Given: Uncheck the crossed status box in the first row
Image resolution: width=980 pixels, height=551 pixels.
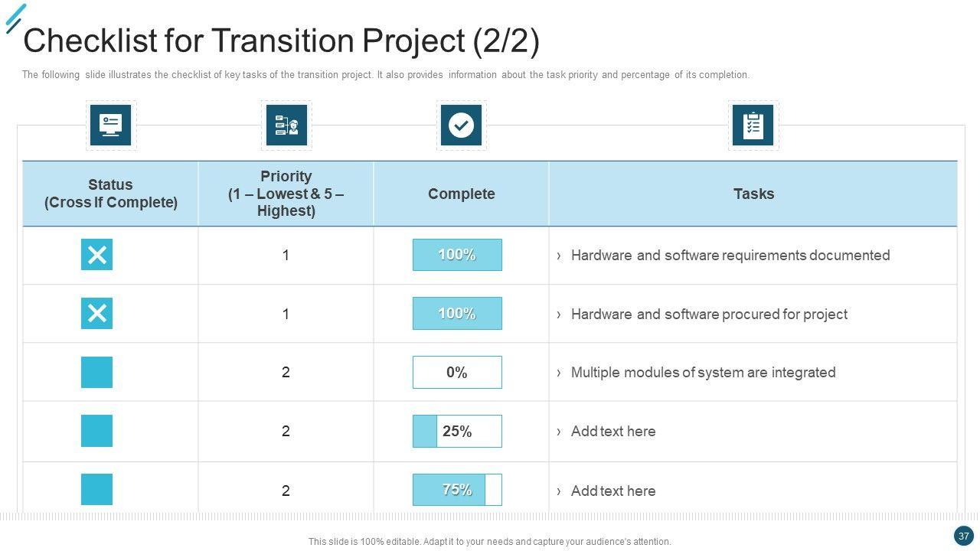Looking at the screenshot, I should click(96, 255).
